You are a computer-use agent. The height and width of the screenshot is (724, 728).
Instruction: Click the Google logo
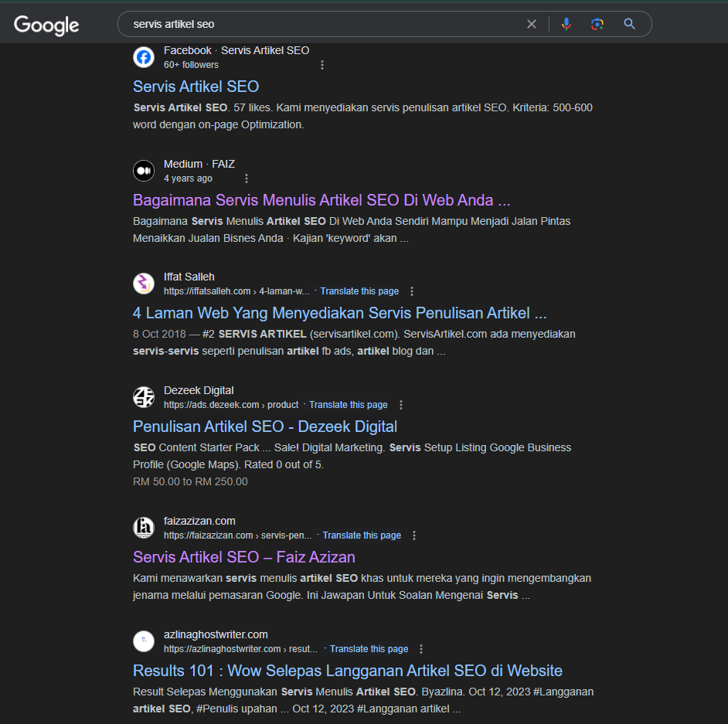point(46,25)
